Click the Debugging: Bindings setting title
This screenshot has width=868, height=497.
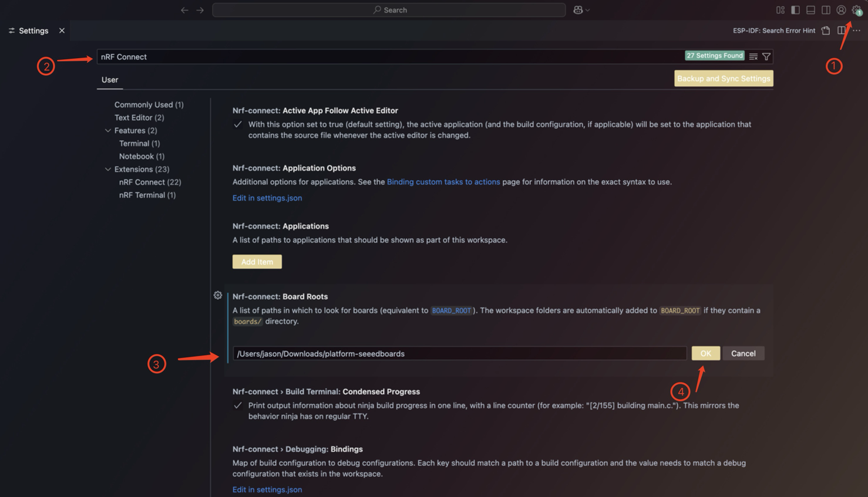tap(298, 449)
